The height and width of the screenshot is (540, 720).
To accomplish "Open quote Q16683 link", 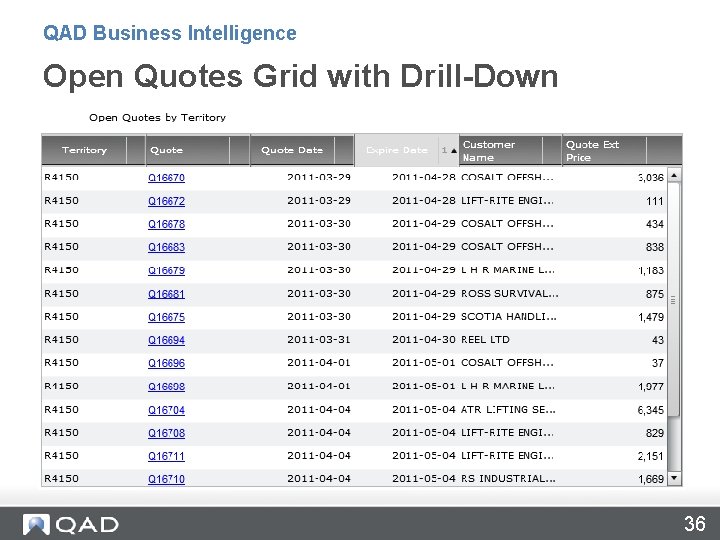I will (166, 247).
